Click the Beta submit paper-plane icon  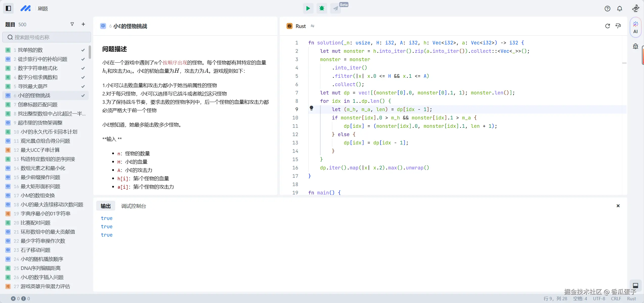(x=336, y=8)
